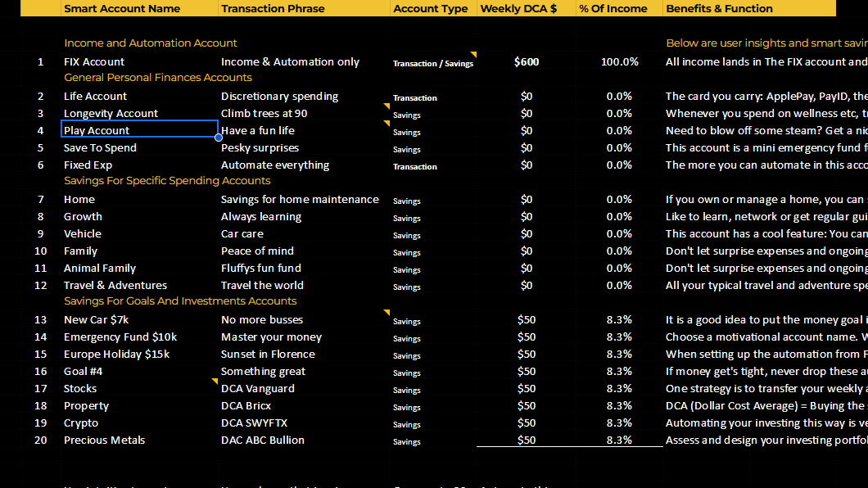The height and width of the screenshot is (488, 868).
Task: Click the selected 'Play Account' cell
Action: click(139, 130)
